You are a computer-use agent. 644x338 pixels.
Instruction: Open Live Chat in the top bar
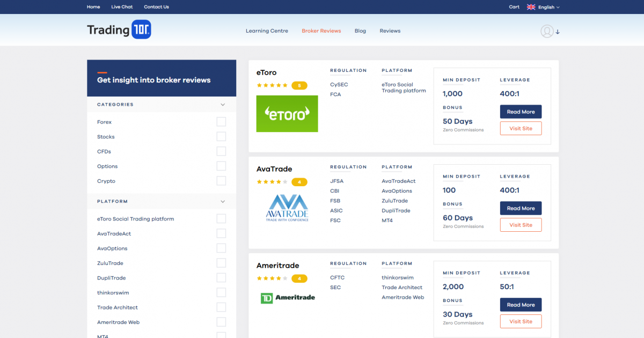pyautogui.click(x=122, y=7)
